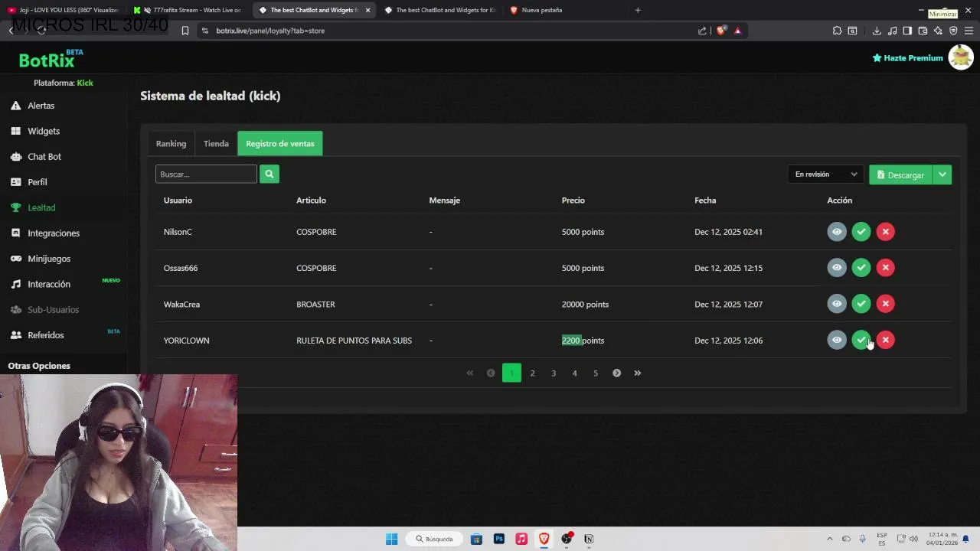
Task: Expand the Descargar options arrow
Action: [942, 174]
